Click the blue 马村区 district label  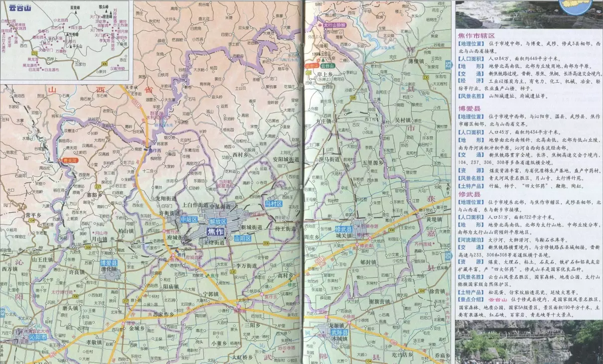tap(273, 204)
